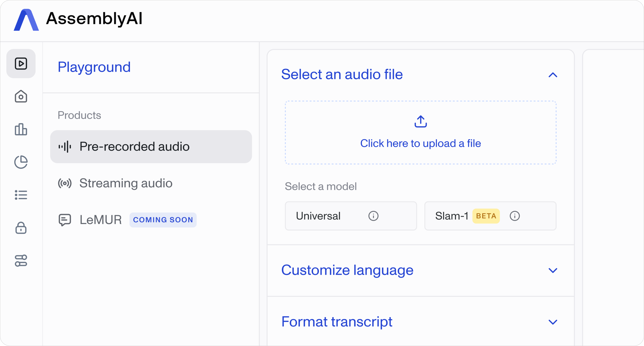Screen dimensions: 644x346
Task: Expand the Format transcript section
Action: pyautogui.click(x=553, y=322)
